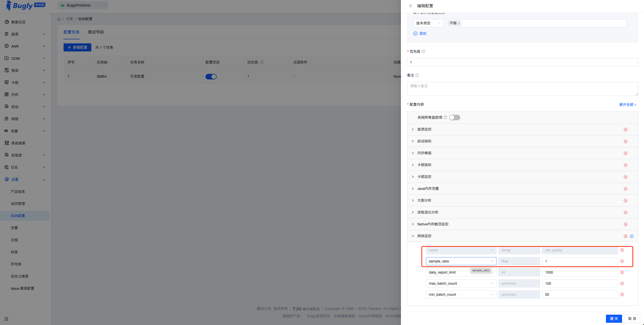The width and height of the screenshot is (644, 325).
Task: Switch to 测试号码 tab
Action: [95, 32]
